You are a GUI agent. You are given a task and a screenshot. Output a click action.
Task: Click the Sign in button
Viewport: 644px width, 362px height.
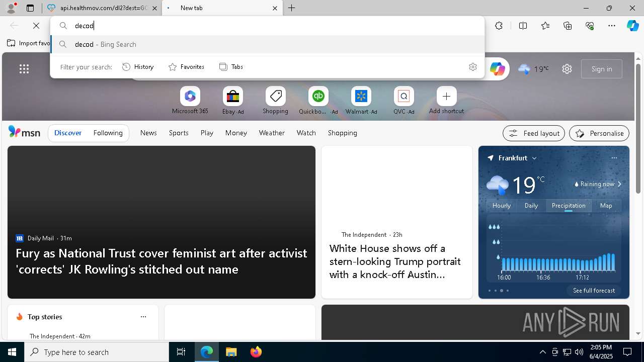click(602, 69)
